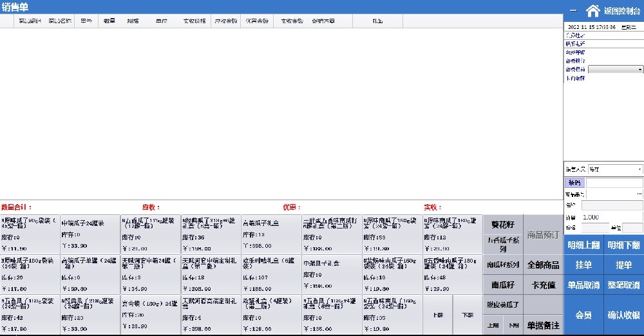Page up the category list with small 上翻

tap(493, 325)
